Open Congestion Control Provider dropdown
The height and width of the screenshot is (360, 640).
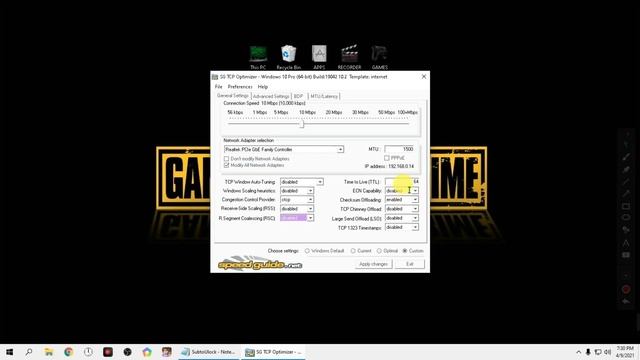(310, 200)
